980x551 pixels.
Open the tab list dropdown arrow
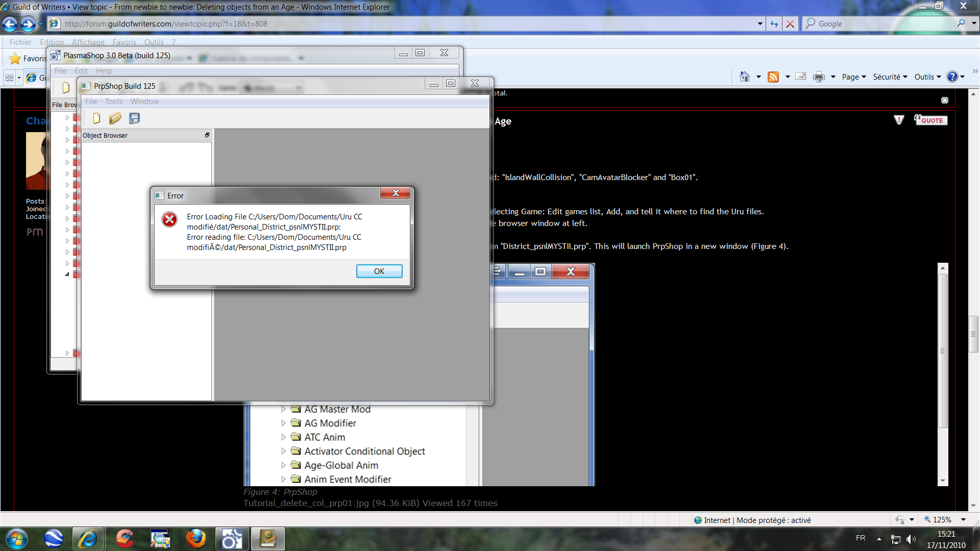(19, 78)
